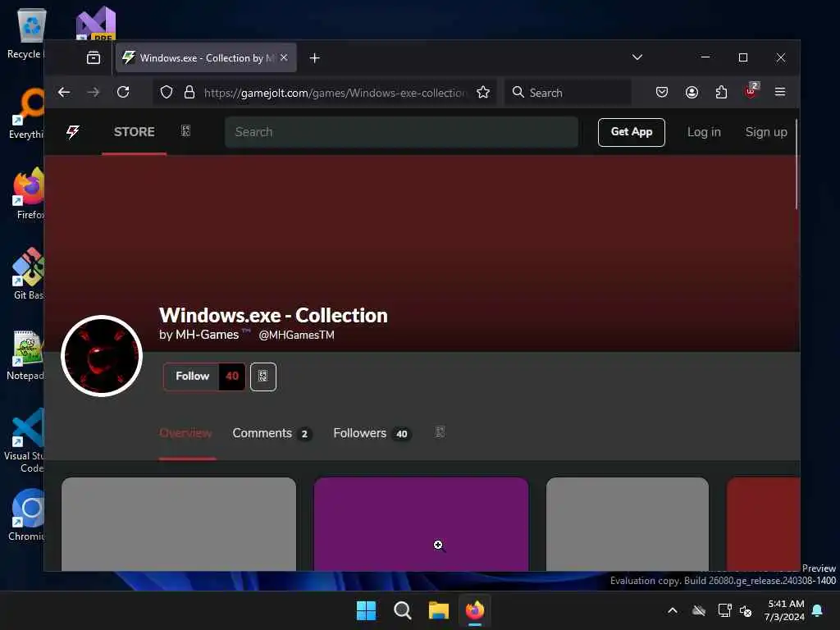Click the square icon button beside Follow
Screen dimensions: 840x630
click(x=263, y=377)
